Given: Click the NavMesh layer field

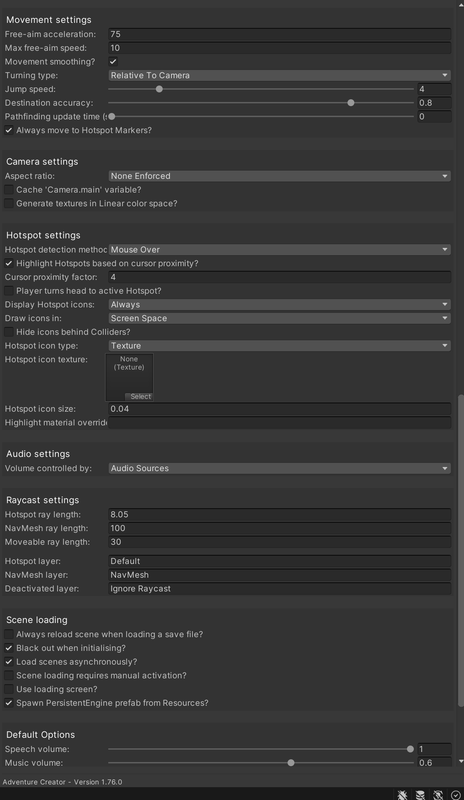Looking at the screenshot, I should coord(279,574).
